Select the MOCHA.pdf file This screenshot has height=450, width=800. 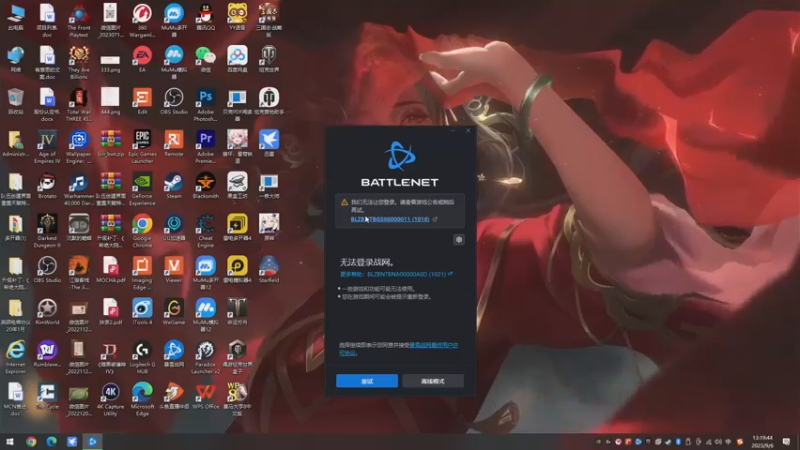pyautogui.click(x=110, y=269)
